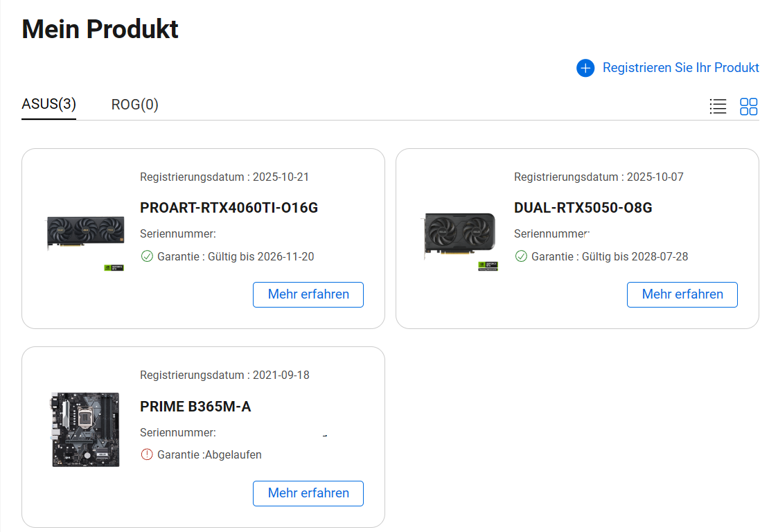The width and height of the screenshot is (778, 532).
Task: Click the green warranty checkmark on PROART card
Action: 147,256
